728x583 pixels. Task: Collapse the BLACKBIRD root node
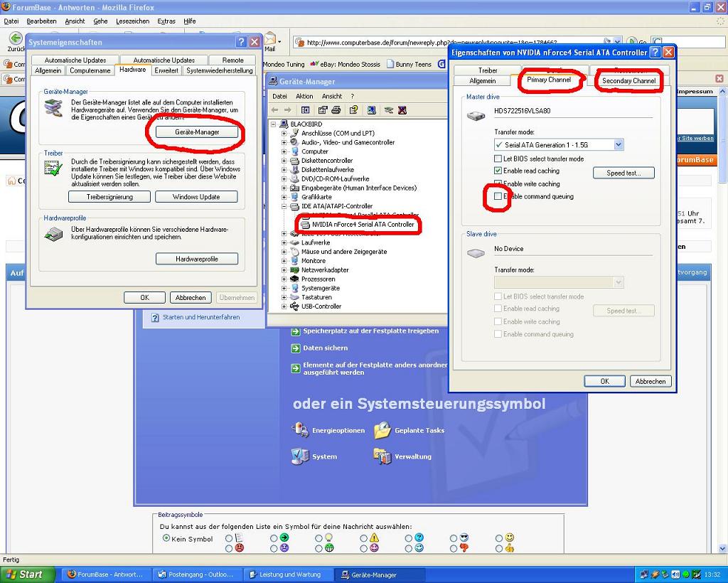pyautogui.click(x=274, y=124)
